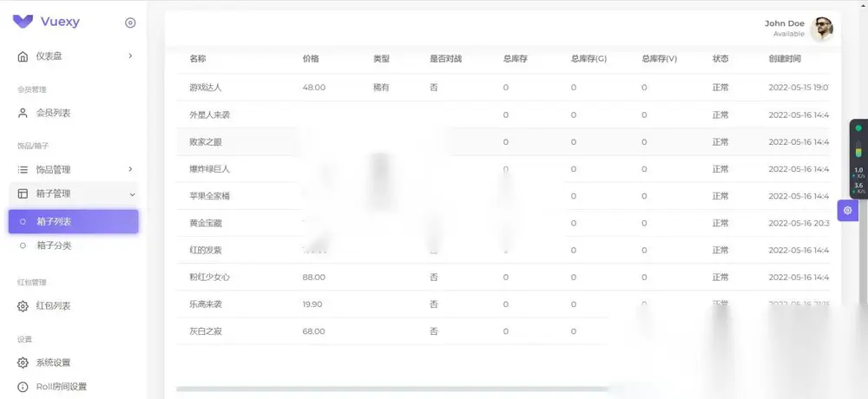Select the 败家之眼 row name

coord(206,142)
